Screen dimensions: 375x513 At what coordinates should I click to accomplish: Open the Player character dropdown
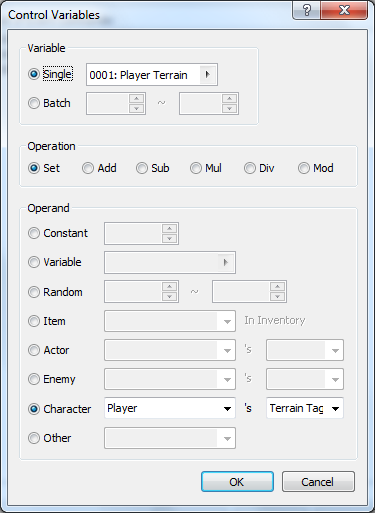click(170, 408)
